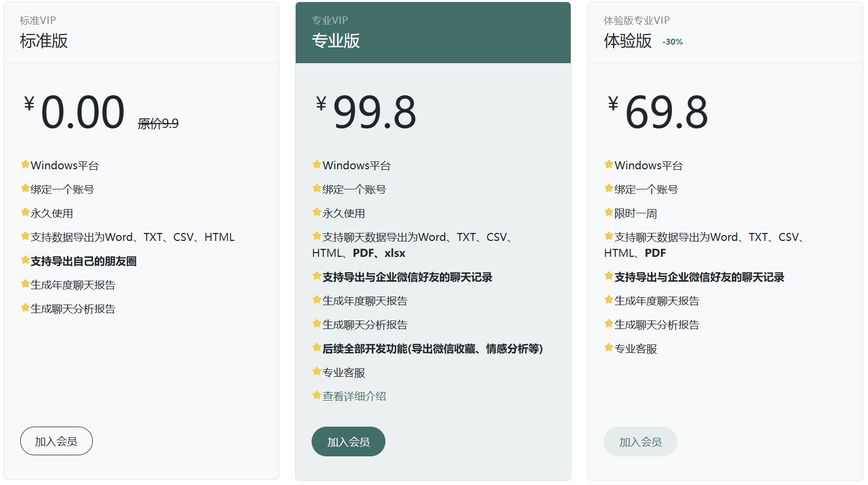Click 加入会员 button in 专业版 plan
Image resolution: width=868 pixels, height=485 pixels.
click(x=348, y=441)
